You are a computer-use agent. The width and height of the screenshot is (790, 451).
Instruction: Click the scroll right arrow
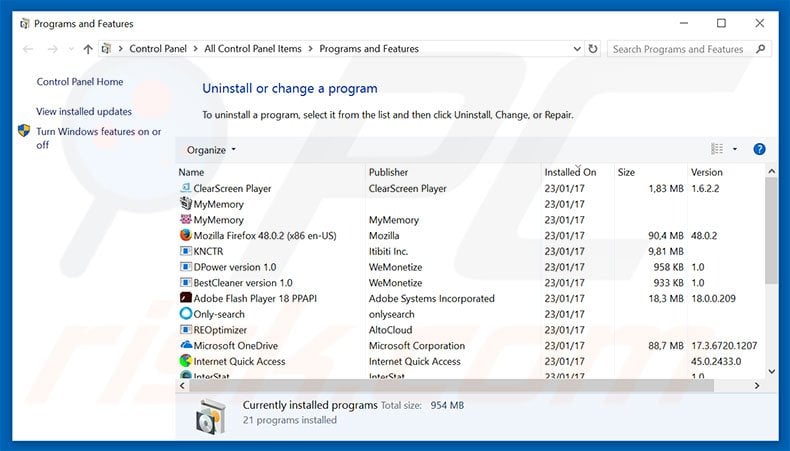click(757, 385)
